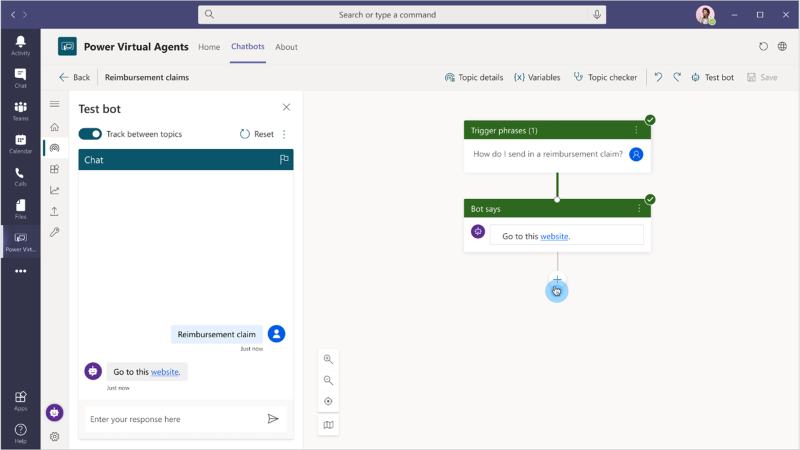Click the Enter your response input field
800x450 pixels.
[x=170, y=419]
